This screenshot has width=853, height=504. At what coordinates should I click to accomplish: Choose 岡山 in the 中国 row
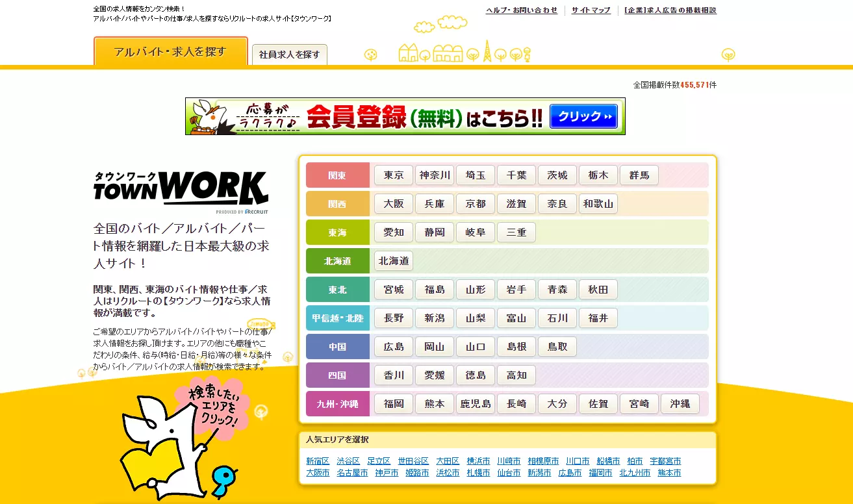coord(435,347)
